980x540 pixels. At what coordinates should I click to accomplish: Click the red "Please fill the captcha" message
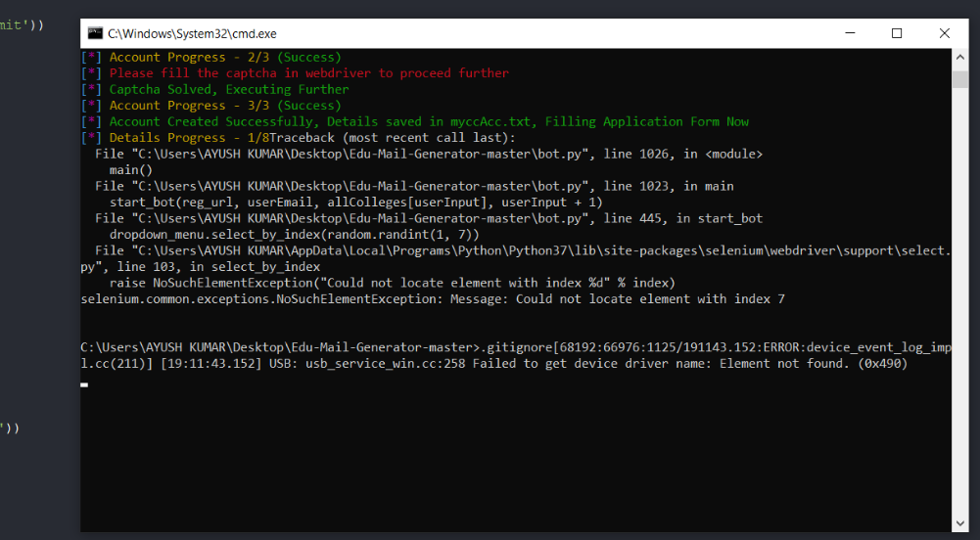[308, 73]
